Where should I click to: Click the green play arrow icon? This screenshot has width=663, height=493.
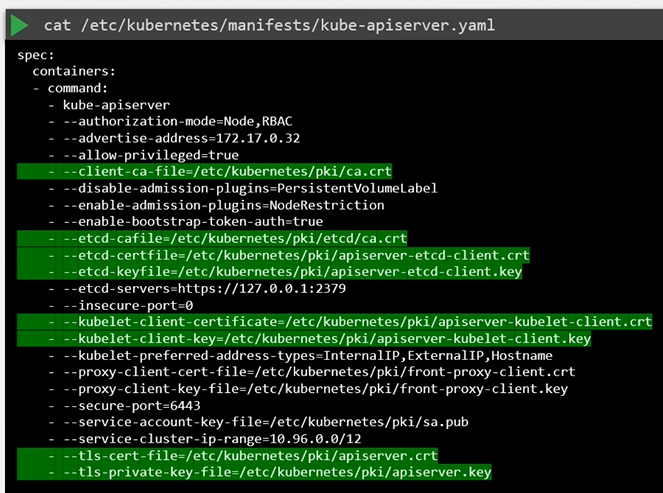(19, 22)
